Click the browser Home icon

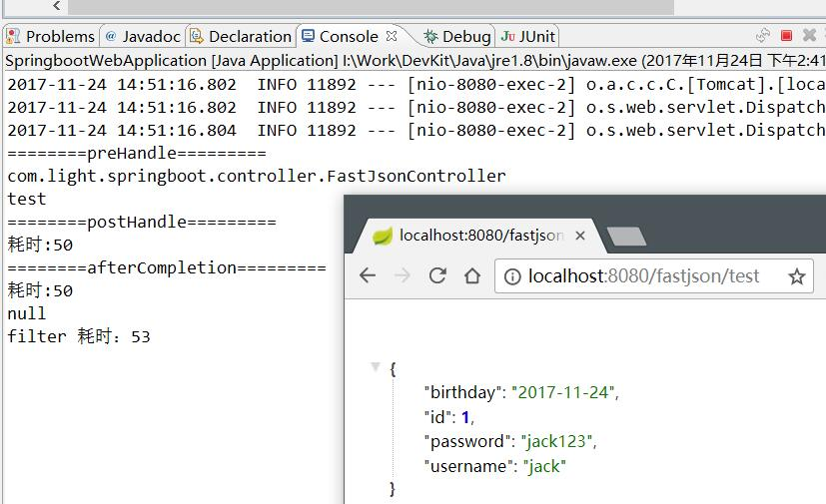(x=472, y=274)
